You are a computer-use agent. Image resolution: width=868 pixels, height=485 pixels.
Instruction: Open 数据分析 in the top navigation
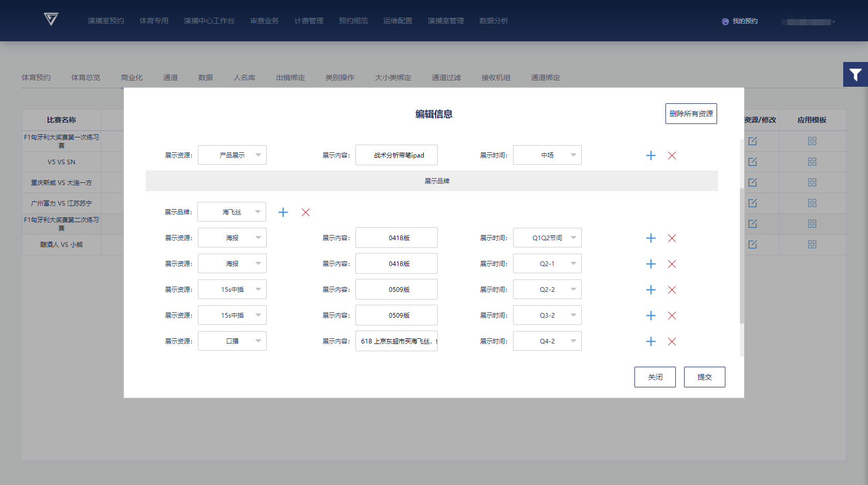(493, 21)
